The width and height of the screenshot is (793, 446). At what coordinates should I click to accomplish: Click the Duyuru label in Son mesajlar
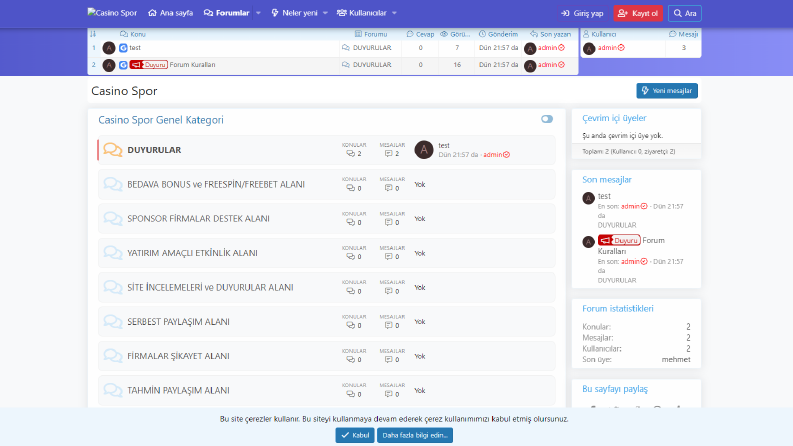pyautogui.click(x=619, y=240)
